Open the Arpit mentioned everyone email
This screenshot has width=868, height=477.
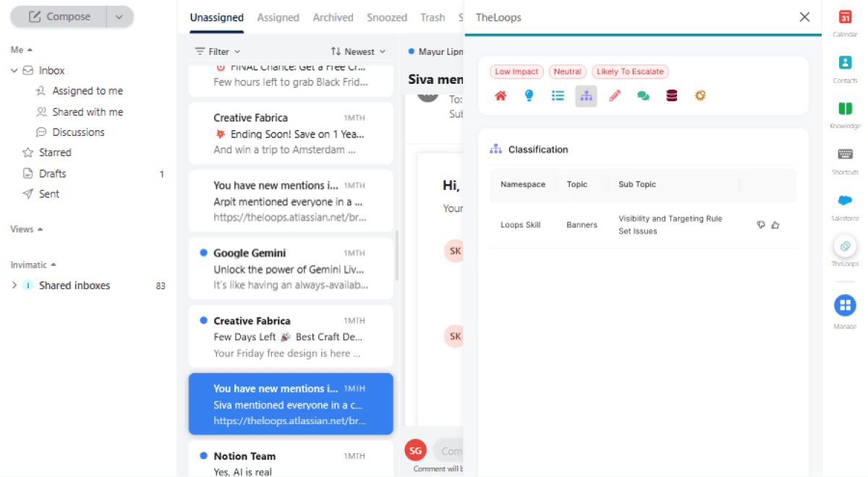(x=291, y=200)
